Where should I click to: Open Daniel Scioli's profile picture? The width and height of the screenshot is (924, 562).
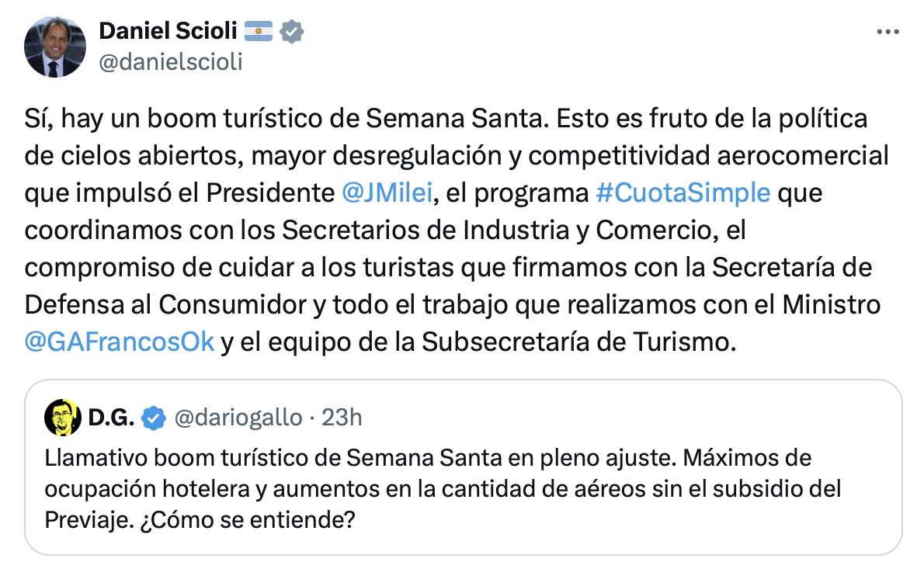54,48
